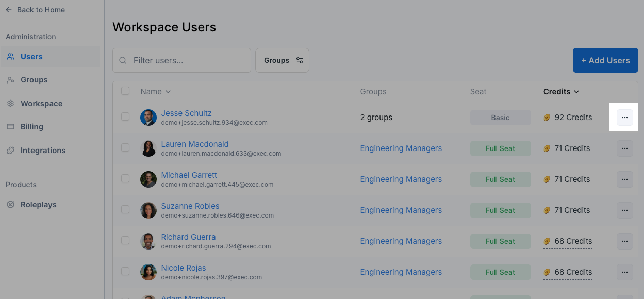Screen dimensions: 644x299
Task: Sort the table by Credits column
Action: [561, 92]
